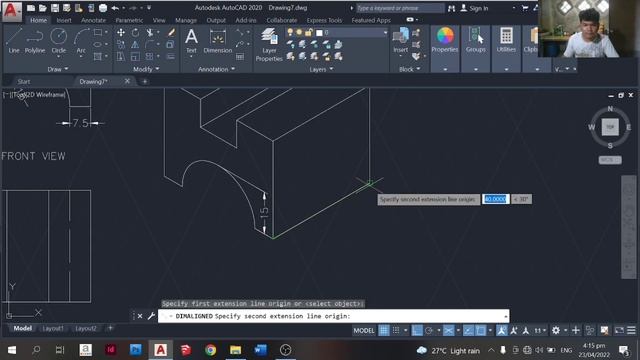Click the Copy tool in Modify

[x=121, y=44]
